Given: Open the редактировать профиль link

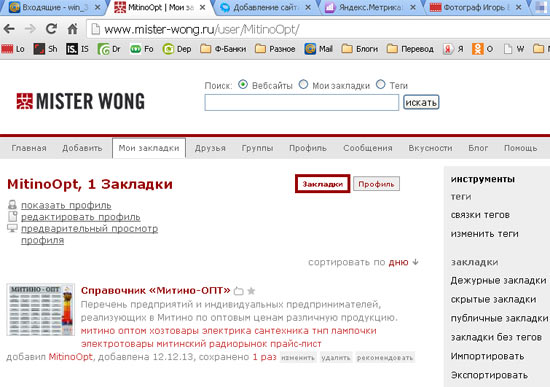Looking at the screenshot, I should click(x=81, y=217).
